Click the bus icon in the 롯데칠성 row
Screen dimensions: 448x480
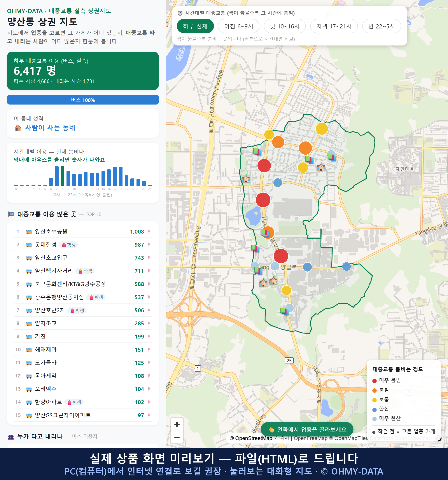coord(29,245)
